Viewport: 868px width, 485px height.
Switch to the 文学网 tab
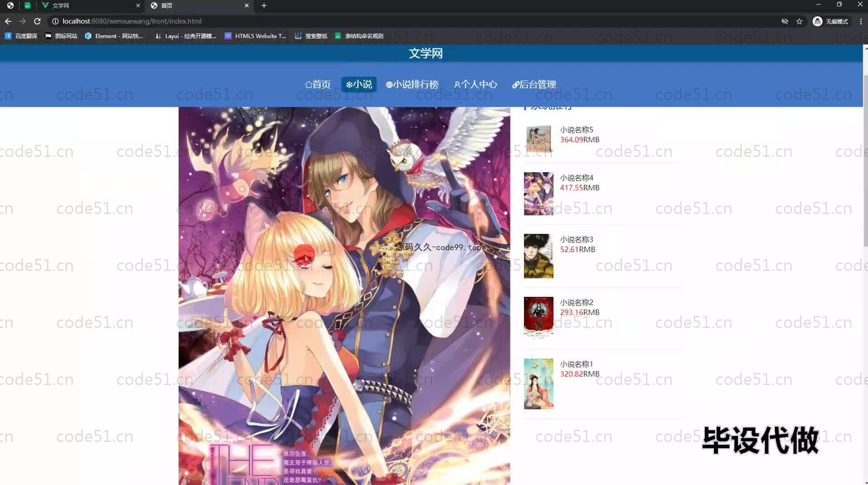pos(90,5)
